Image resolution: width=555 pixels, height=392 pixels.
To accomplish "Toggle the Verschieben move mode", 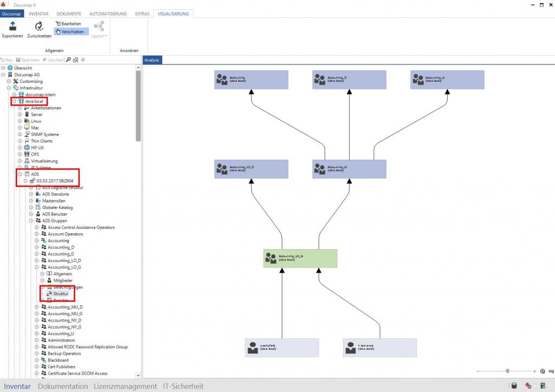I will (71, 32).
